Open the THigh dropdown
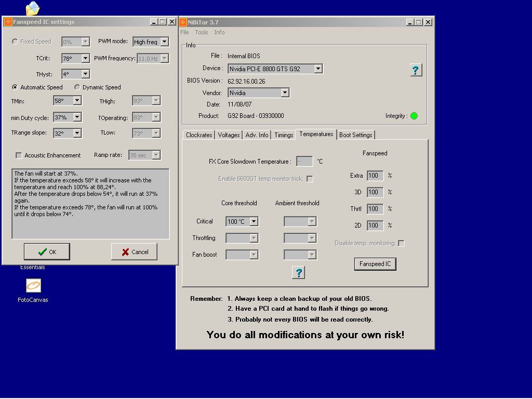 [156, 100]
